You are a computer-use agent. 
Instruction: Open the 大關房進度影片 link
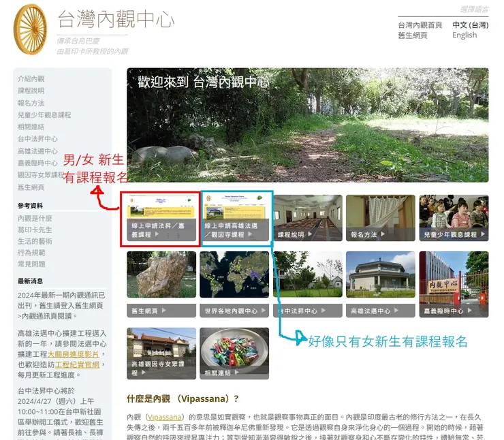coord(74,354)
